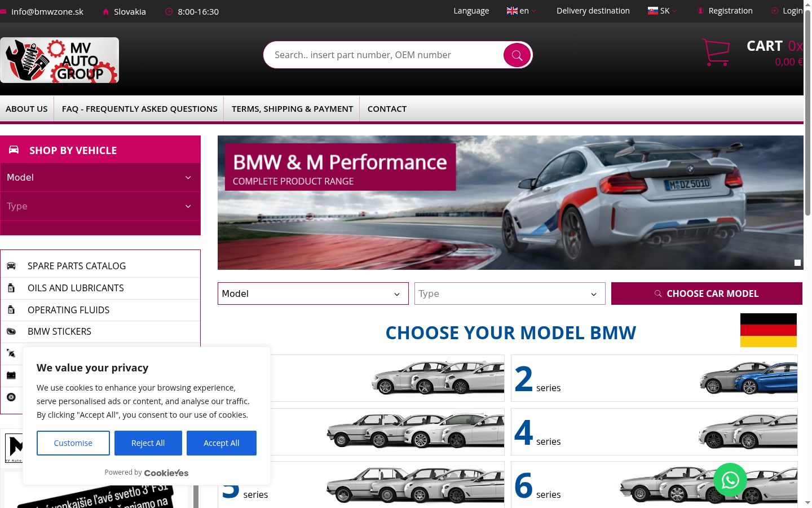Click the search part number input field
This screenshot has width=812, height=508.
(x=383, y=55)
